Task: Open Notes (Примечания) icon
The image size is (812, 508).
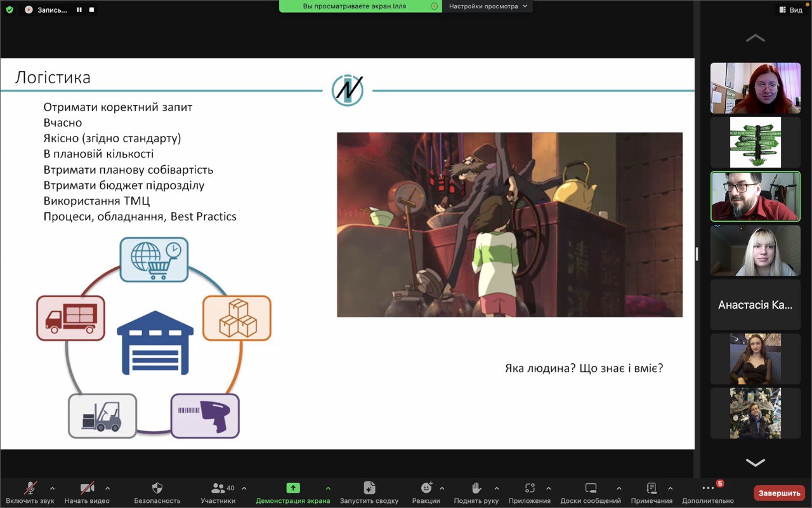Action: [652, 488]
